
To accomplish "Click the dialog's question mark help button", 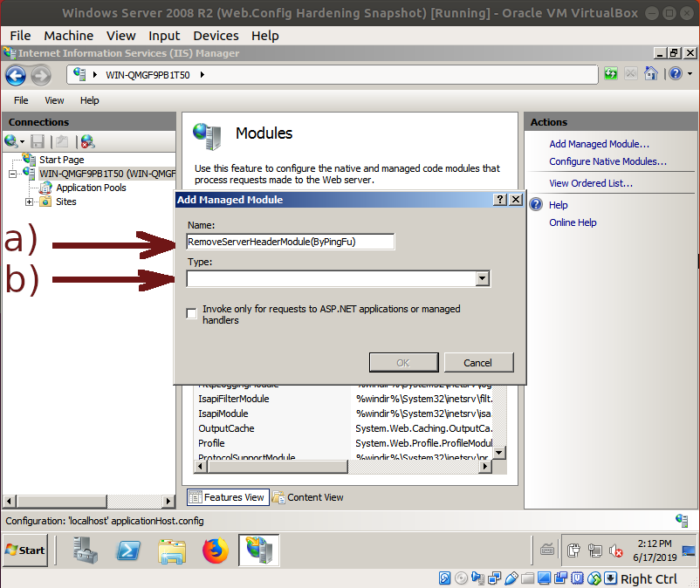I will 500,200.
